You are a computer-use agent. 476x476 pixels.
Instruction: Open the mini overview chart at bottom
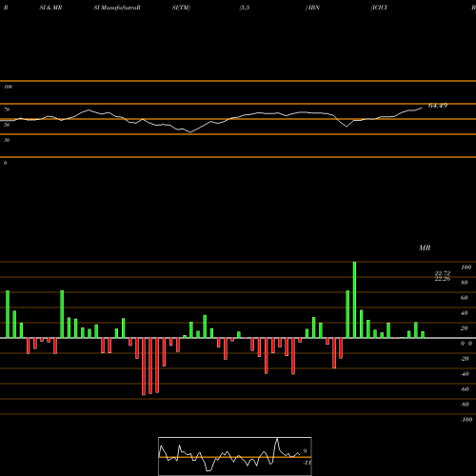point(235,456)
